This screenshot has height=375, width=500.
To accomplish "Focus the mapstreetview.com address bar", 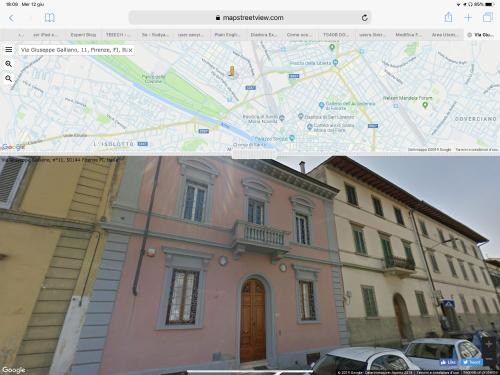I will tap(250, 18).
